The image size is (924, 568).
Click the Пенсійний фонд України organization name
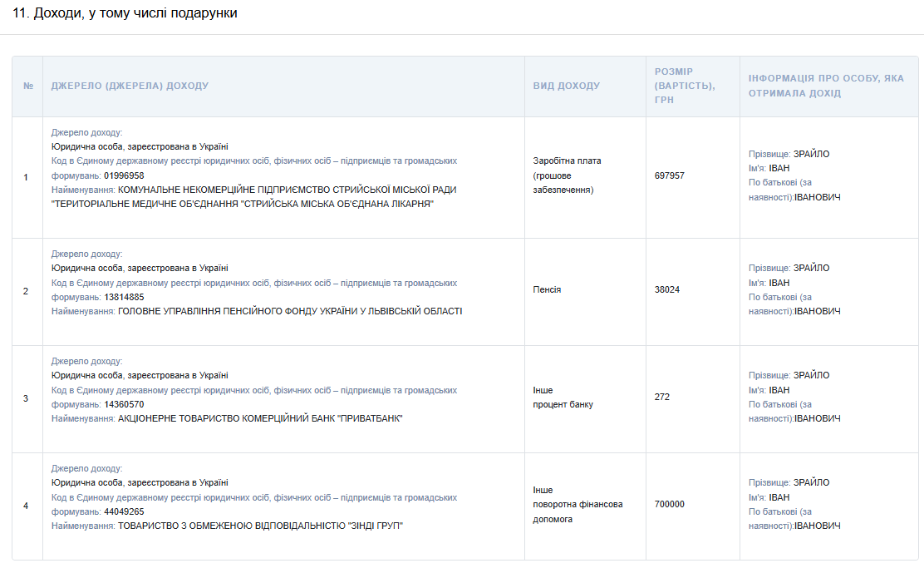[290, 311]
